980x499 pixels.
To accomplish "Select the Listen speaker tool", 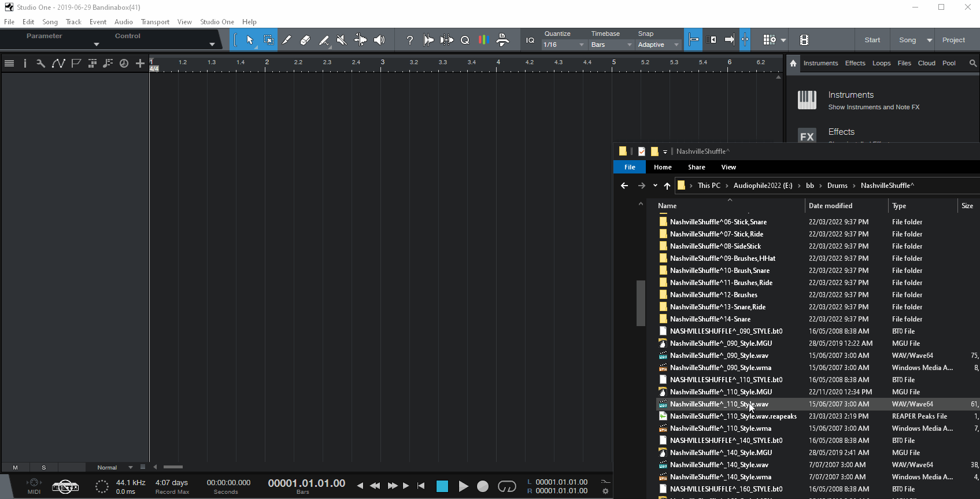I will pos(379,40).
